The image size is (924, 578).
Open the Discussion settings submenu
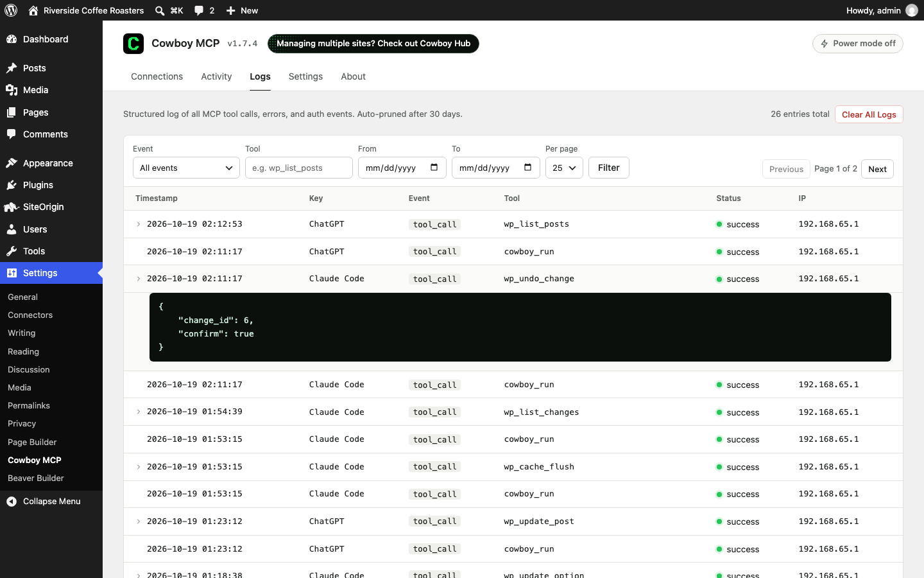pos(29,370)
